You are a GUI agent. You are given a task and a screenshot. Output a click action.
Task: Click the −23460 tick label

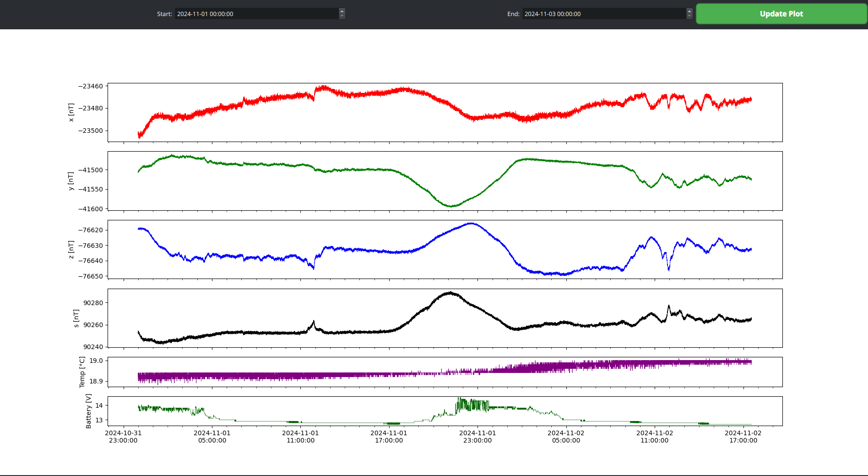pyautogui.click(x=91, y=86)
